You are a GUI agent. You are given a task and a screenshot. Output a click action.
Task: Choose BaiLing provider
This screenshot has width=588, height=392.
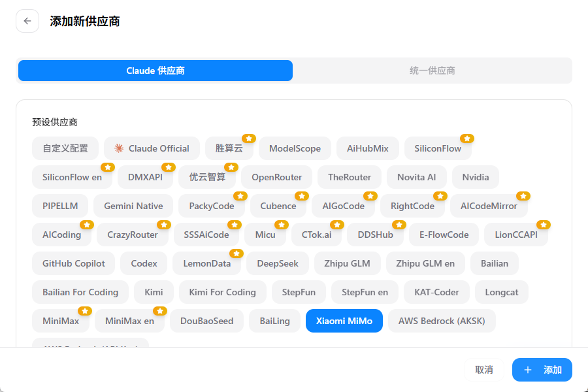point(275,321)
